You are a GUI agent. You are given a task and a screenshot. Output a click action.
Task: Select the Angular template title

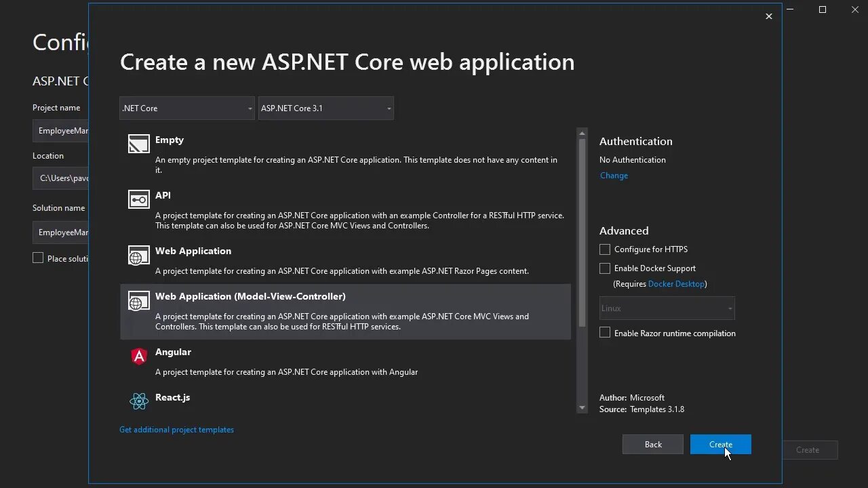[x=173, y=352]
